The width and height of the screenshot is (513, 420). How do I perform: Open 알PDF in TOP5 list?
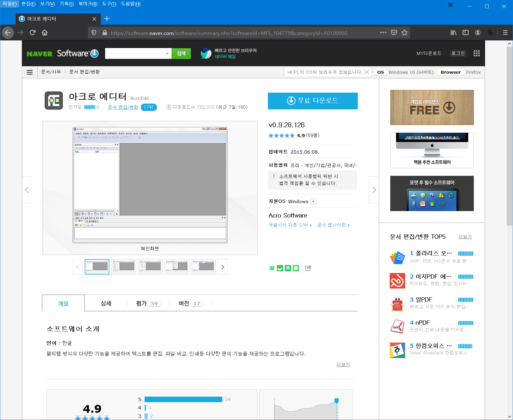424,300
